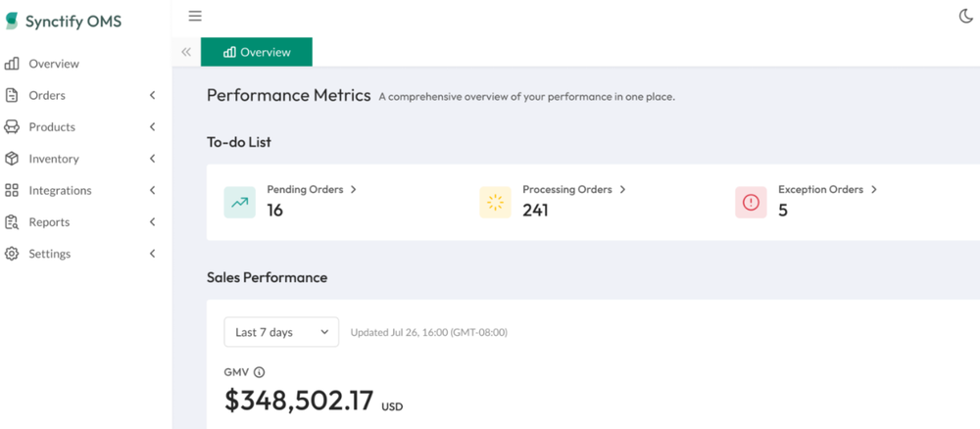Screen dimensions: 980x429
Task: Click the Reports clipboard sidebar icon
Action: pyautogui.click(x=11, y=222)
